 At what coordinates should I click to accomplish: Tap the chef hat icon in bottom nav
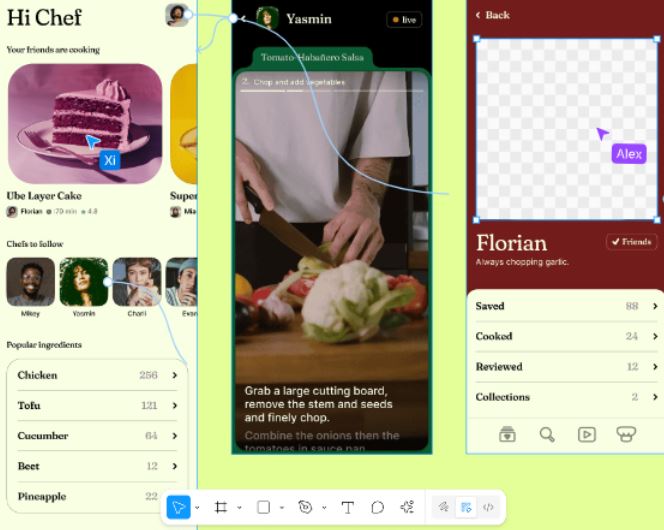pyautogui.click(x=626, y=435)
